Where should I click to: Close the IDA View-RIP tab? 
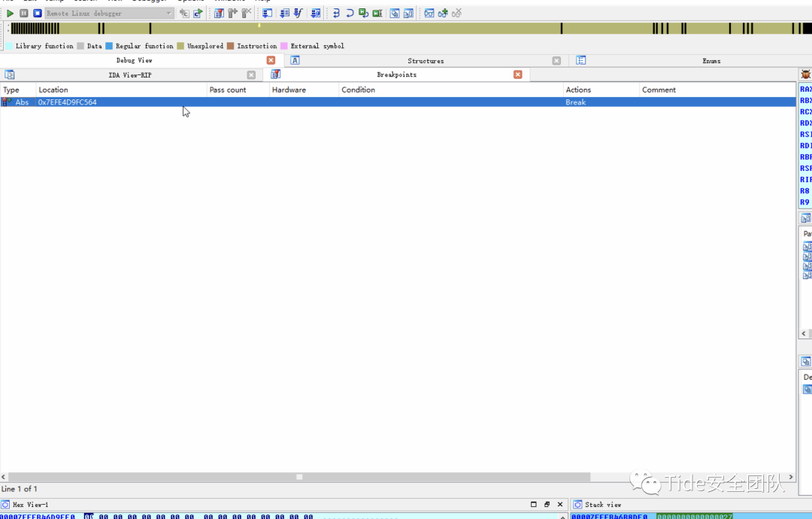tap(251, 75)
